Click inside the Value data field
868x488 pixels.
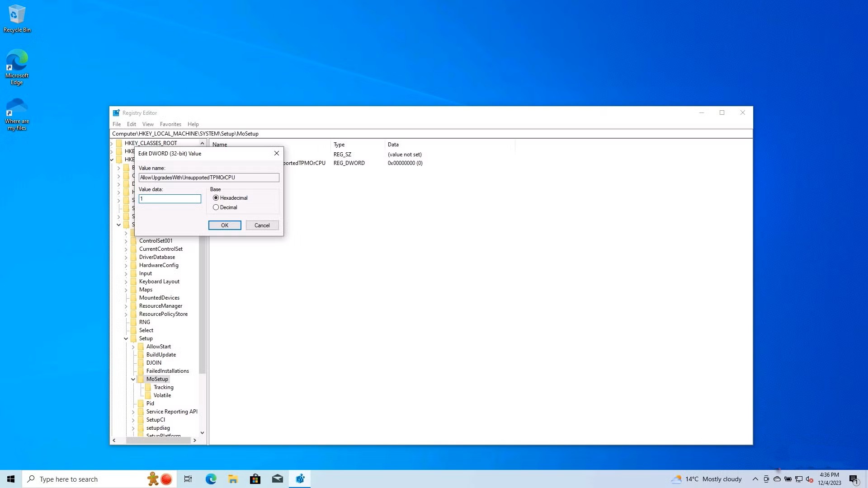coord(170,199)
